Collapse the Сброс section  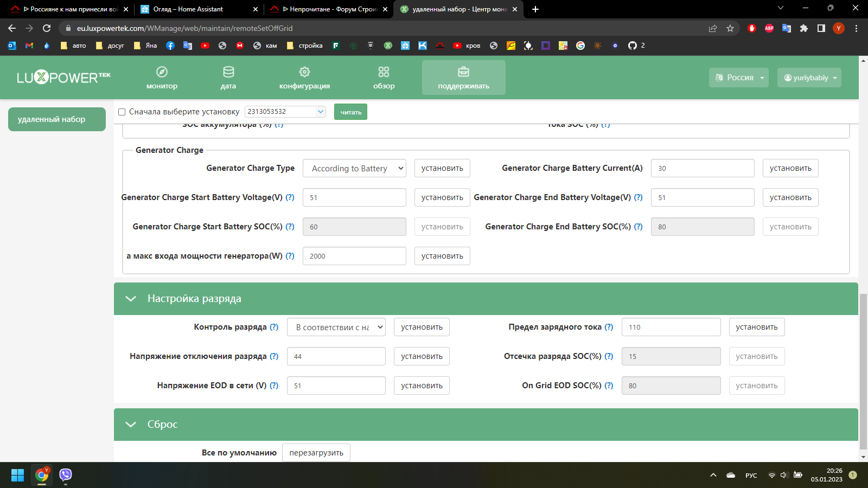coord(131,425)
